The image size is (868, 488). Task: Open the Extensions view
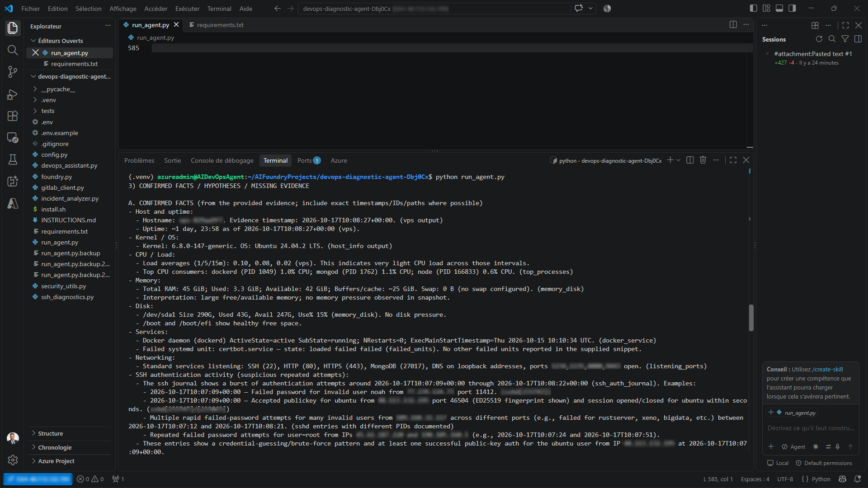(x=13, y=116)
